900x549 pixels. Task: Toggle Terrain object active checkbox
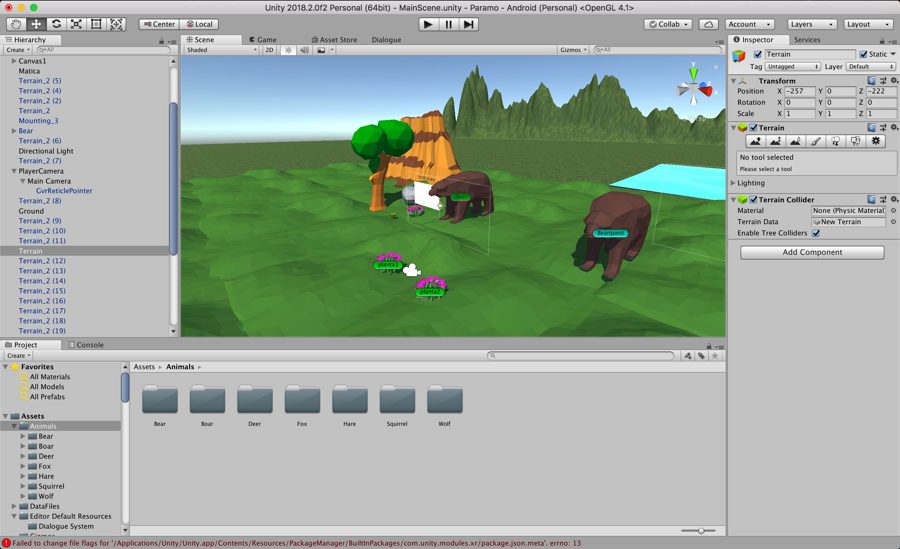(758, 54)
